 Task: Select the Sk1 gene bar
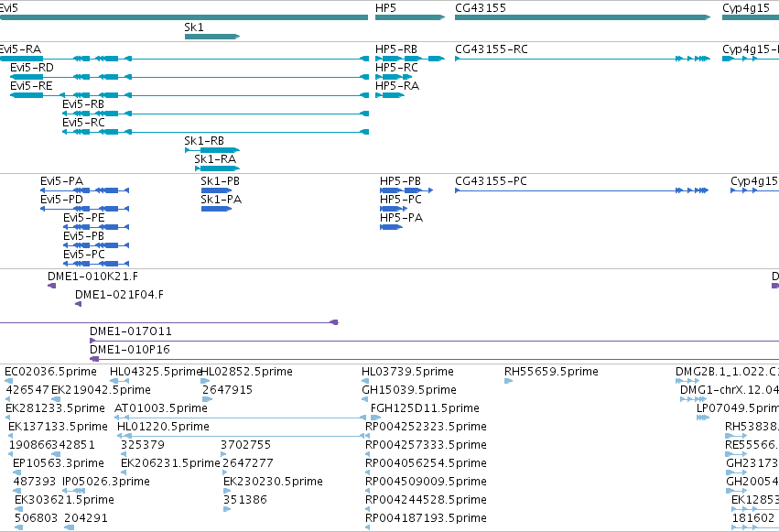click(212, 37)
